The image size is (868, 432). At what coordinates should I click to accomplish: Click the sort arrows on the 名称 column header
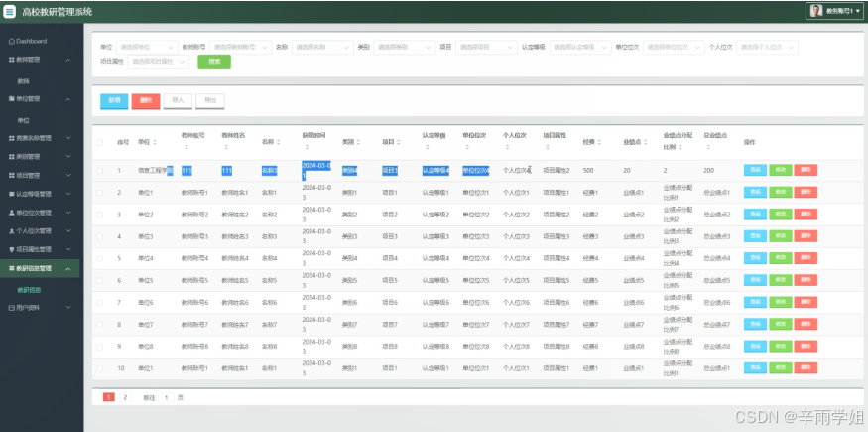[278, 142]
